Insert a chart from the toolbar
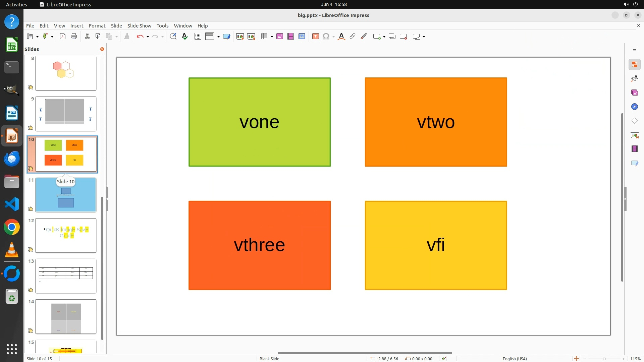Viewport: 644px width, 362px height. pyautogui.click(x=302, y=37)
